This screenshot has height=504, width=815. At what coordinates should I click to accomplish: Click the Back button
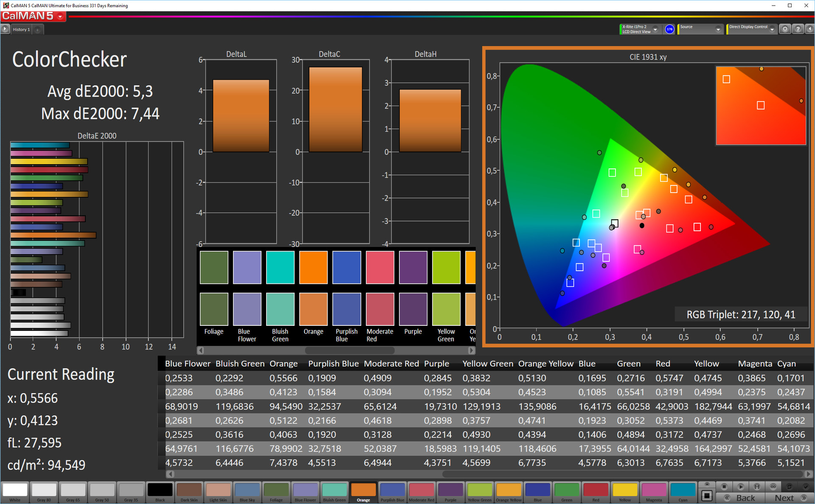tap(741, 498)
